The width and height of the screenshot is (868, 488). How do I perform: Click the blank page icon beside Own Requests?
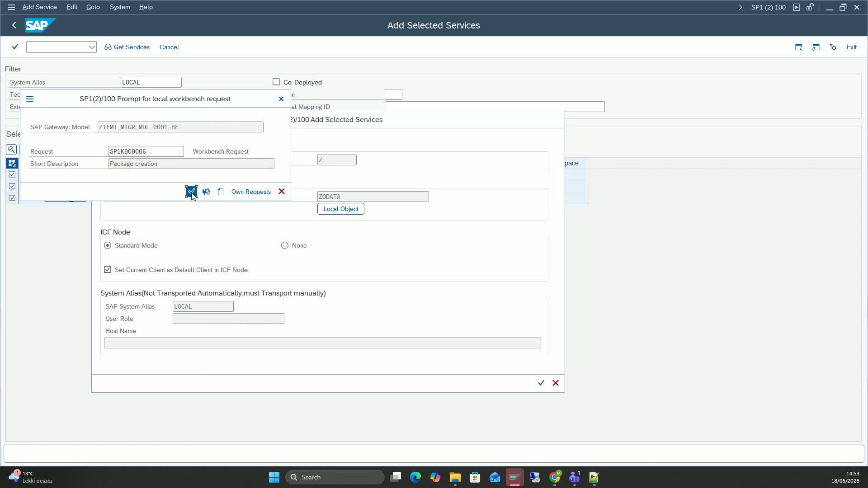(x=221, y=192)
